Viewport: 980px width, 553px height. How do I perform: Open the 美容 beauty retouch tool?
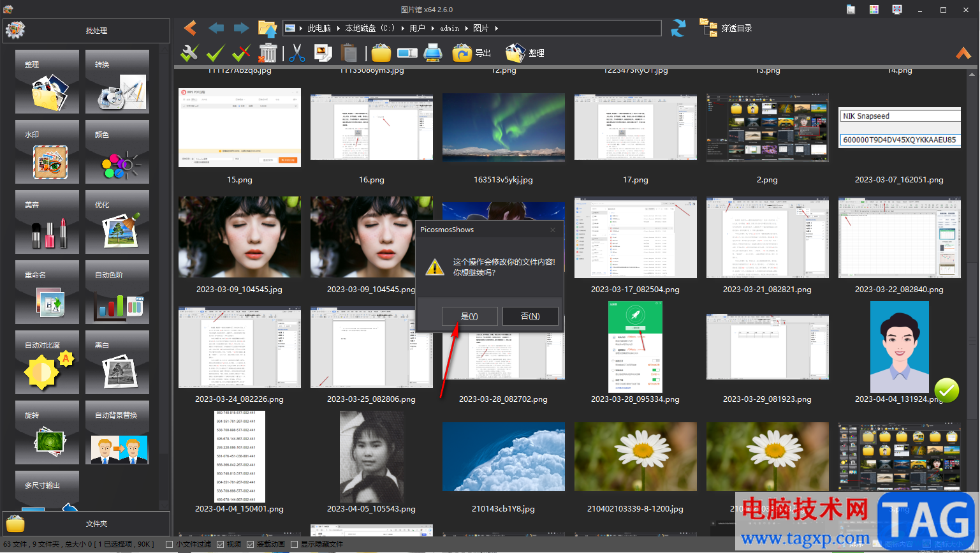coord(47,222)
